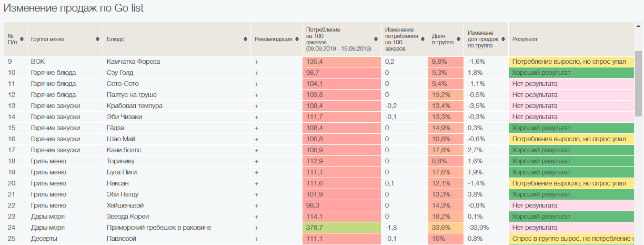Select the green 378,7 consumption cell
This screenshot has width=644, height=245.
[341, 228]
